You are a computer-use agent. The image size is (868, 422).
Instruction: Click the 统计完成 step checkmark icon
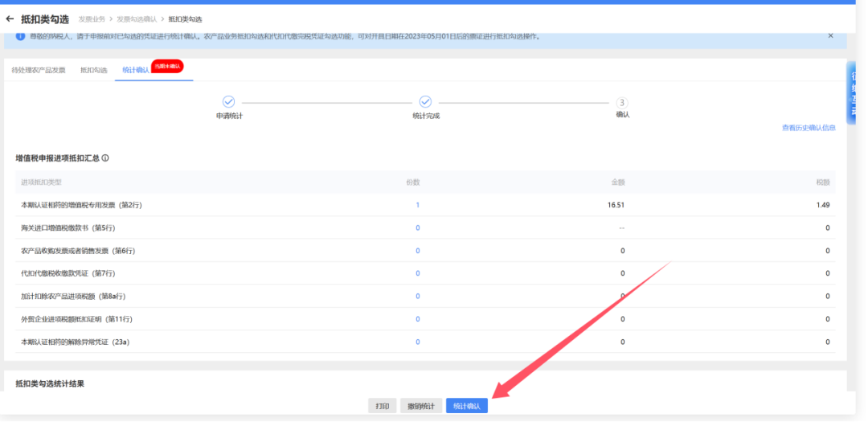425,102
